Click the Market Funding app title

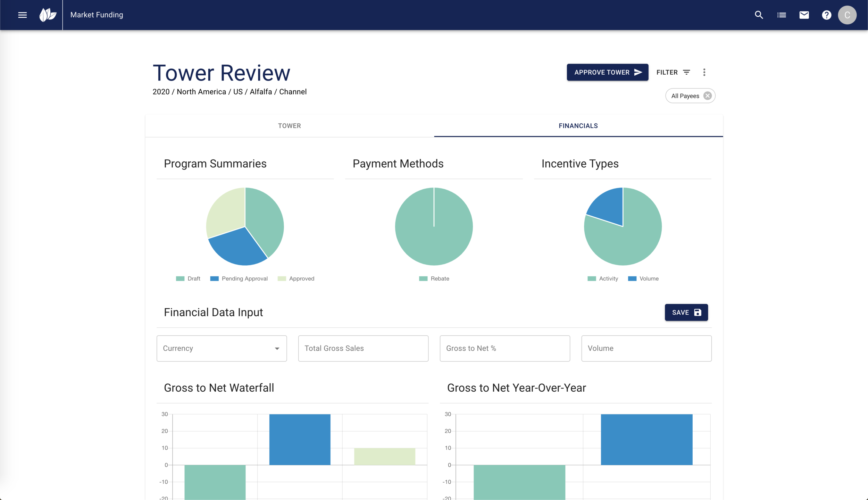point(97,15)
